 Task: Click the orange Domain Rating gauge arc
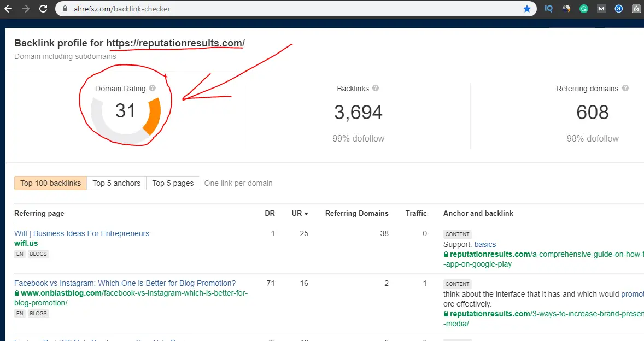click(x=153, y=116)
